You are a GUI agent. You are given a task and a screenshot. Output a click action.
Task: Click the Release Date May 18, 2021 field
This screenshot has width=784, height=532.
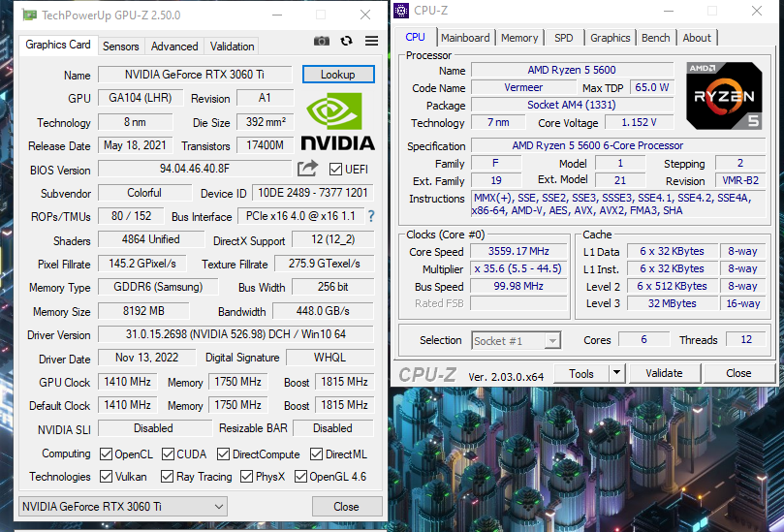pyautogui.click(x=135, y=145)
